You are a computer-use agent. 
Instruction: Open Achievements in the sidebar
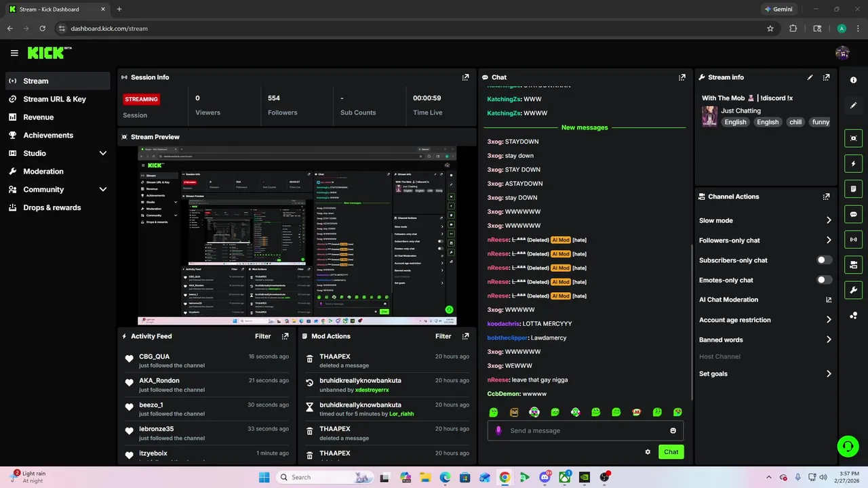pos(58,136)
